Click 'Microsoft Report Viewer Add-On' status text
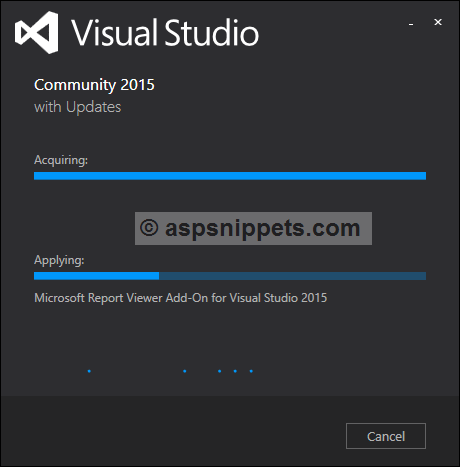 (121, 298)
